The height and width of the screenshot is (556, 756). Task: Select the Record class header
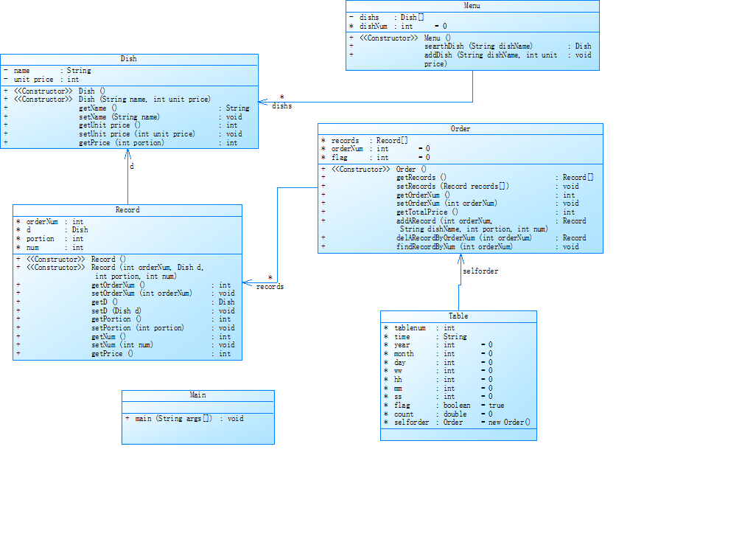(127, 210)
